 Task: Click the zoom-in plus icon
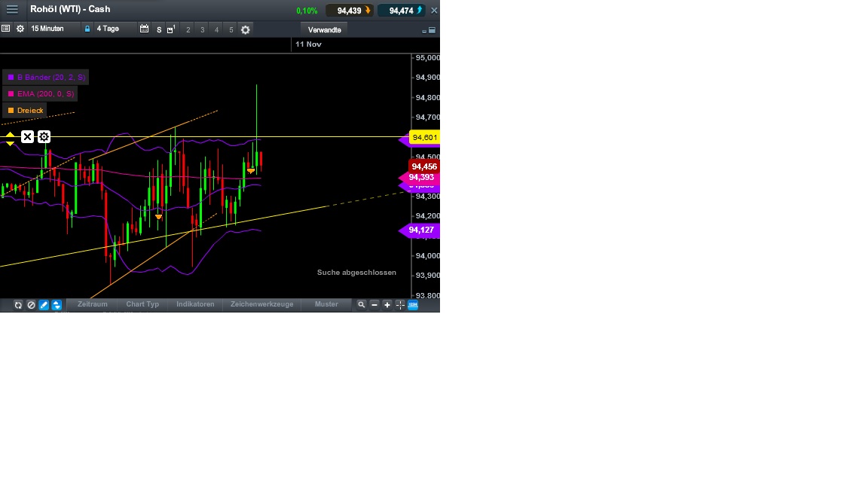coord(387,304)
